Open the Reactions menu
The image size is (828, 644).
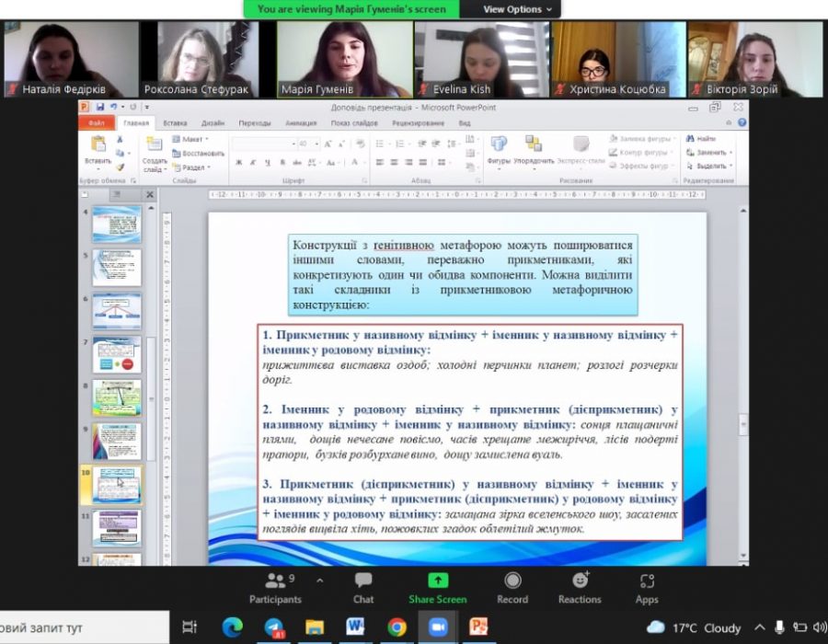580,588
